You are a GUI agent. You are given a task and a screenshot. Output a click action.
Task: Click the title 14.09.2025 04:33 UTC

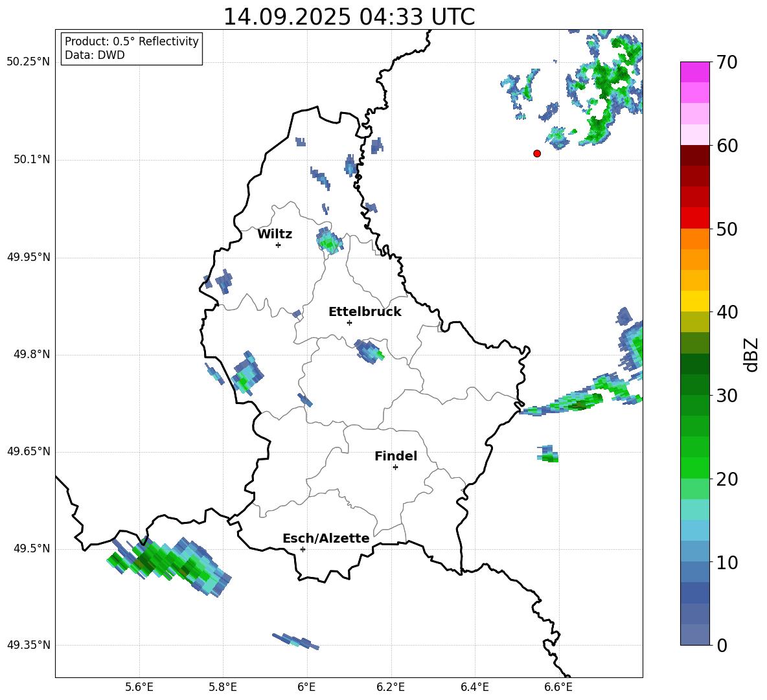(x=349, y=17)
